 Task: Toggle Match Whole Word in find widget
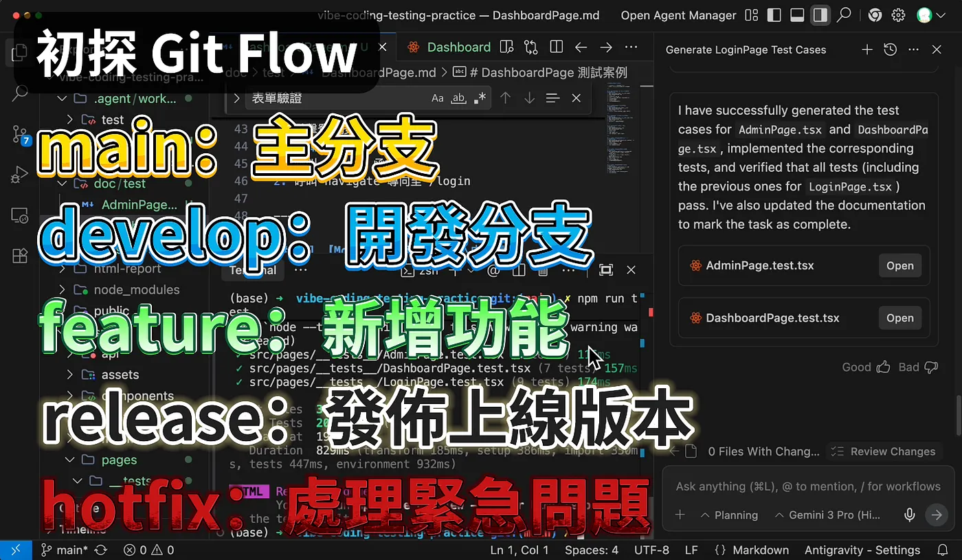[458, 98]
